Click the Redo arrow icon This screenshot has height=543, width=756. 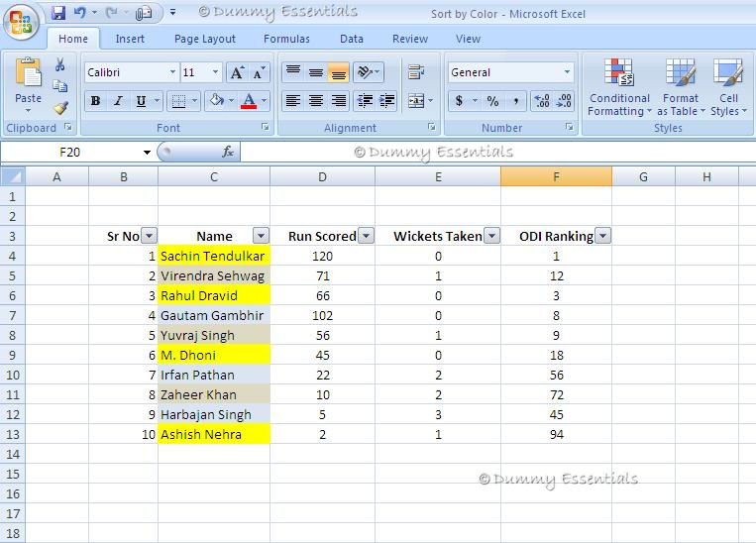point(111,13)
